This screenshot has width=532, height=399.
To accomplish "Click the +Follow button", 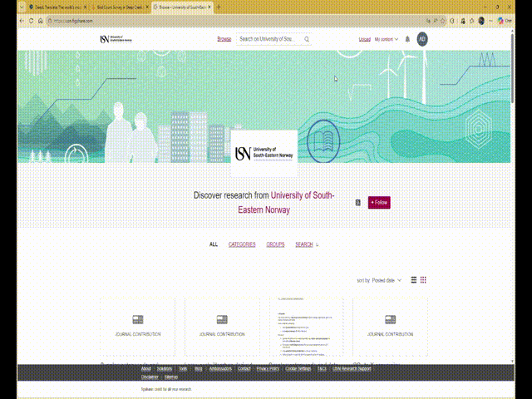I will pyautogui.click(x=379, y=203).
